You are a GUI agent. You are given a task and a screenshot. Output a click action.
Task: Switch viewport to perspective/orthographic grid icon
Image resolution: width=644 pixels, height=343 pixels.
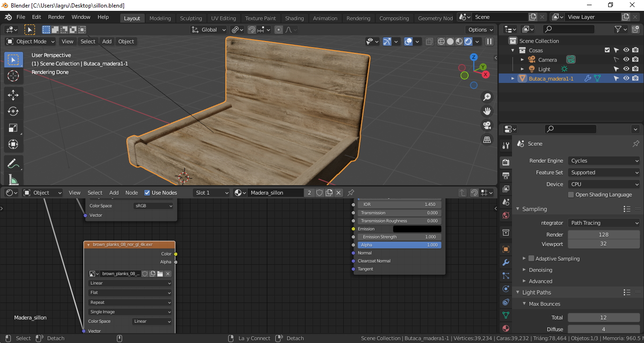(x=487, y=140)
